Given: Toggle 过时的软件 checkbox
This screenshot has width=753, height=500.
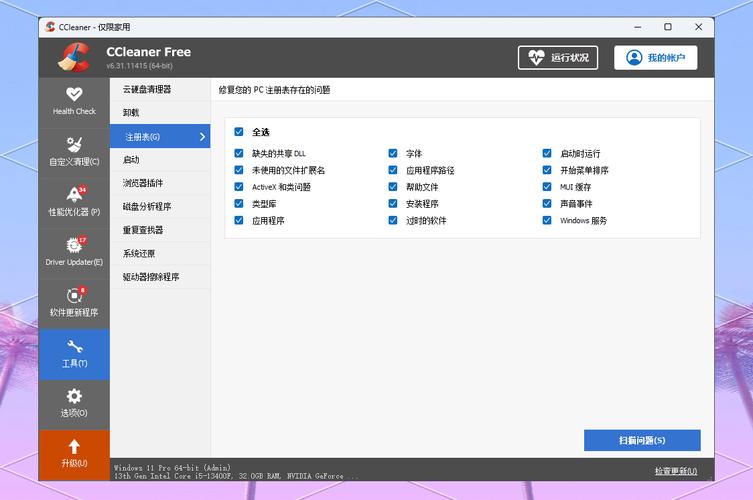Looking at the screenshot, I should click(393, 220).
